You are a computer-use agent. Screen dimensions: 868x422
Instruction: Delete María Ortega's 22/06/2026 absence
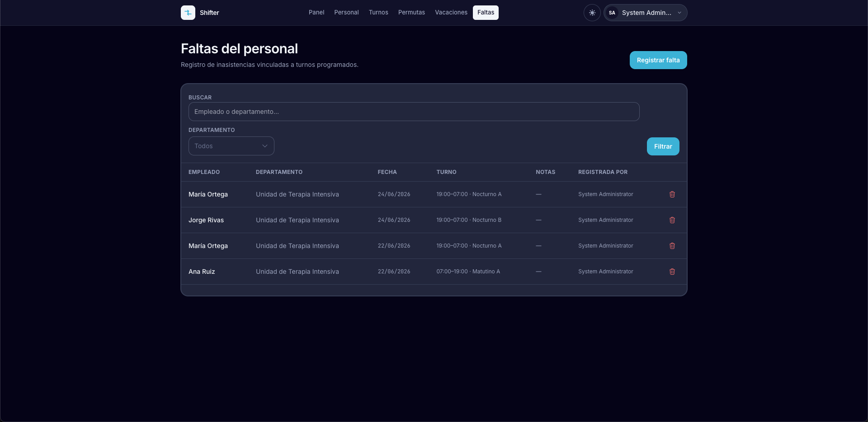click(x=672, y=246)
